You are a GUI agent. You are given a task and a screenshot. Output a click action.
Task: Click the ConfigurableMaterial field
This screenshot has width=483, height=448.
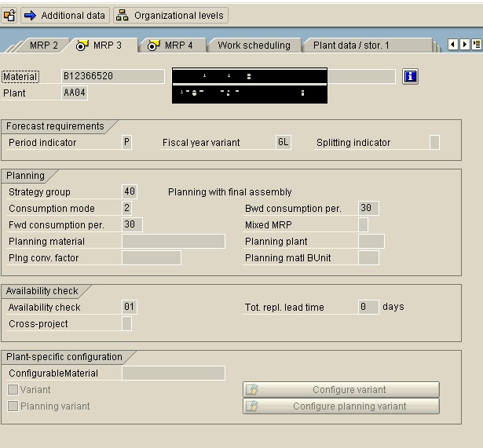tap(174, 373)
